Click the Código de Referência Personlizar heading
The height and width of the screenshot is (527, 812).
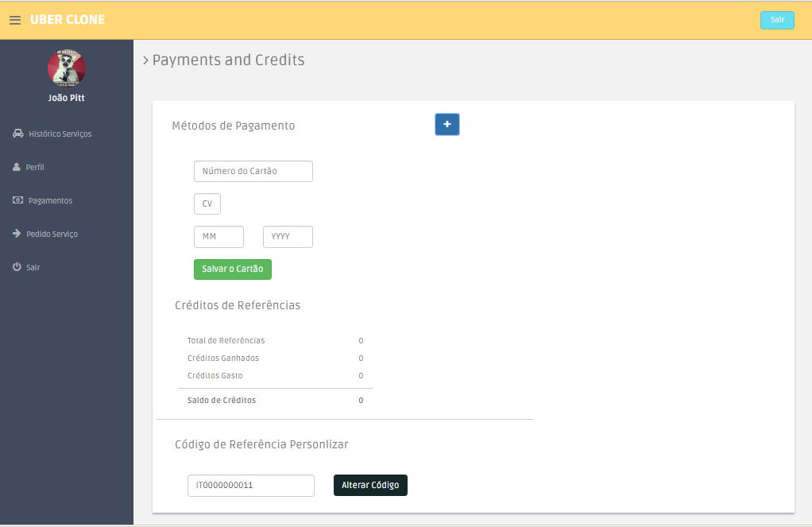[x=261, y=444]
